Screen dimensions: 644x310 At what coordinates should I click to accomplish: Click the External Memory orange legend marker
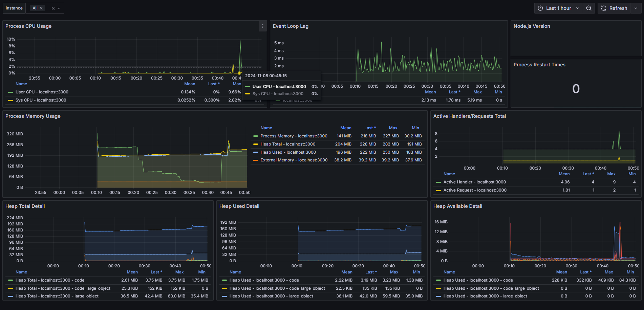click(x=256, y=160)
